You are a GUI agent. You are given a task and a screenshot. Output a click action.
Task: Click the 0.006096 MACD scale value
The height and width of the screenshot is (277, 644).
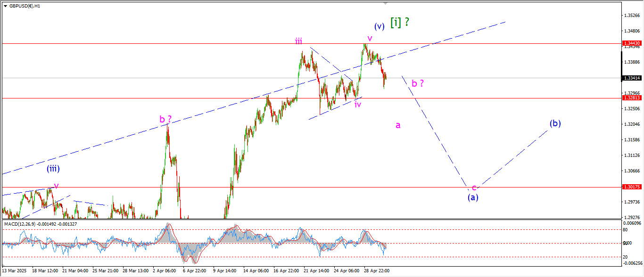click(632, 223)
